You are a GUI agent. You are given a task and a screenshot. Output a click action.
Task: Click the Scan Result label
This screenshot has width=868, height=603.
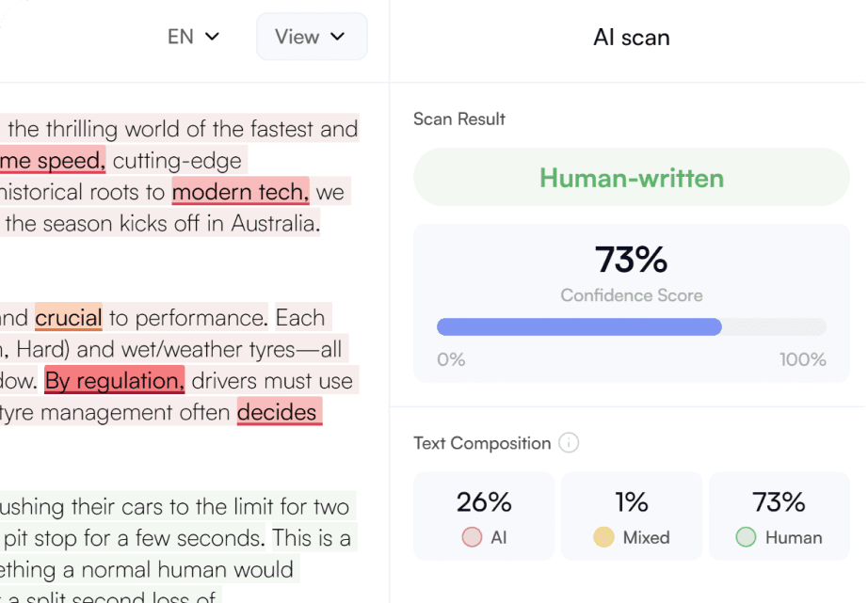point(459,119)
